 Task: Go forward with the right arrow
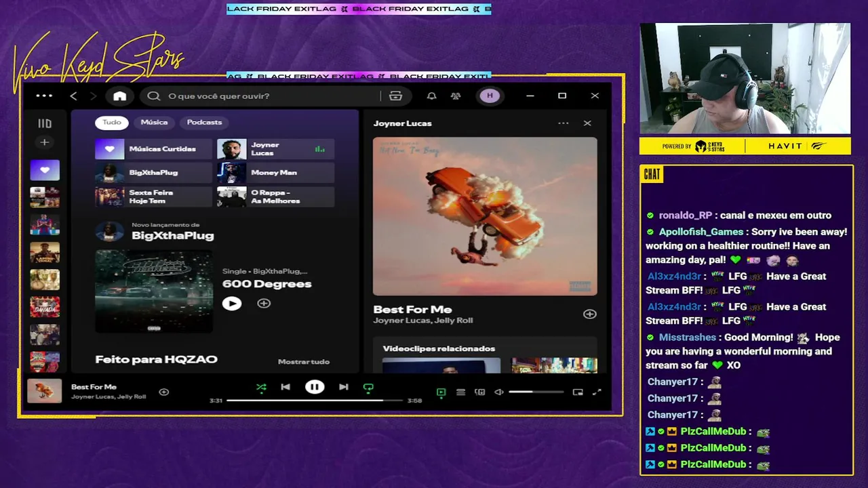pos(94,96)
